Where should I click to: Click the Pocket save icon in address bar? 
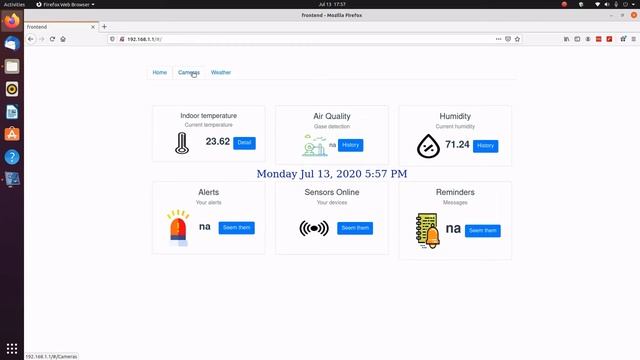508,39
